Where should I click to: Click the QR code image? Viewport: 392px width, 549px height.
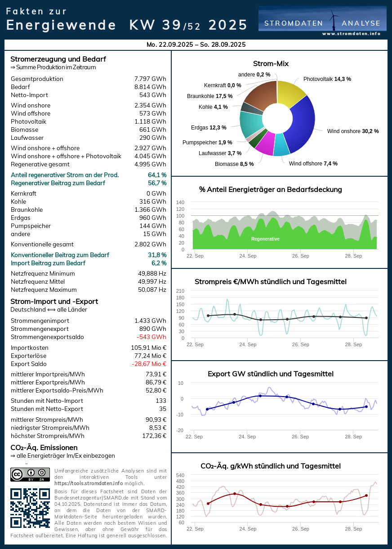(30, 508)
